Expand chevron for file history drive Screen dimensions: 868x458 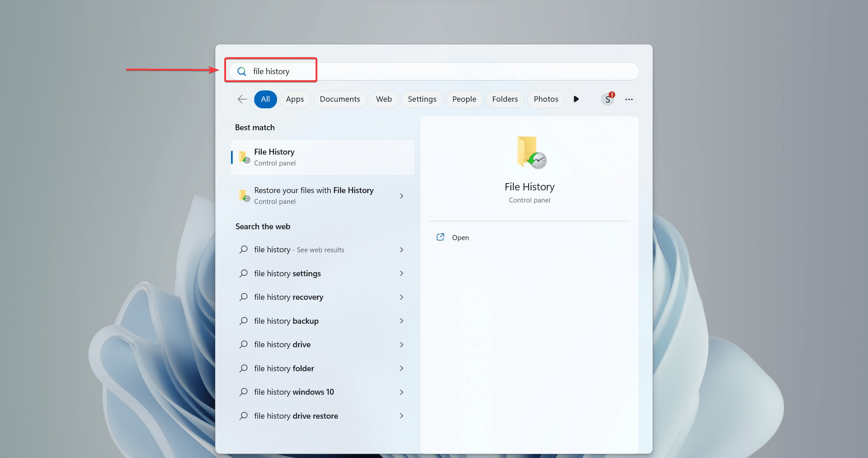pyautogui.click(x=401, y=345)
